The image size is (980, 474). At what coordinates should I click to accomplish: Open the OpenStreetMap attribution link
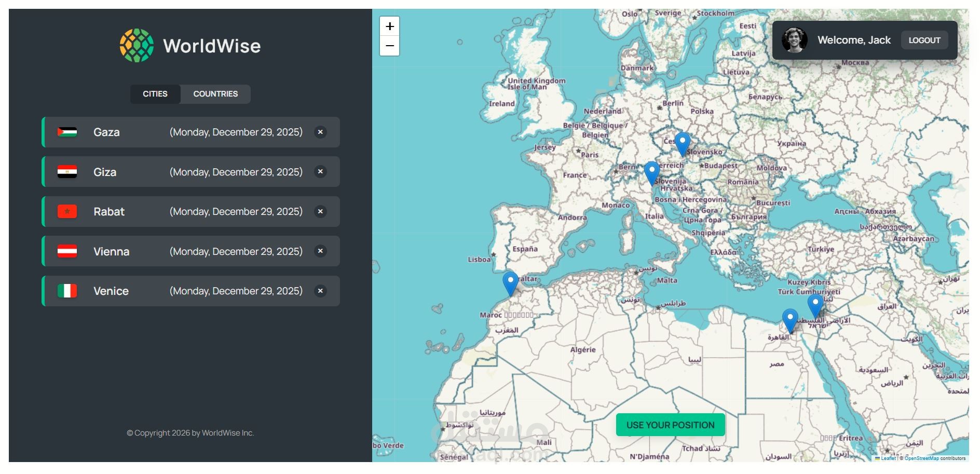coord(921,458)
